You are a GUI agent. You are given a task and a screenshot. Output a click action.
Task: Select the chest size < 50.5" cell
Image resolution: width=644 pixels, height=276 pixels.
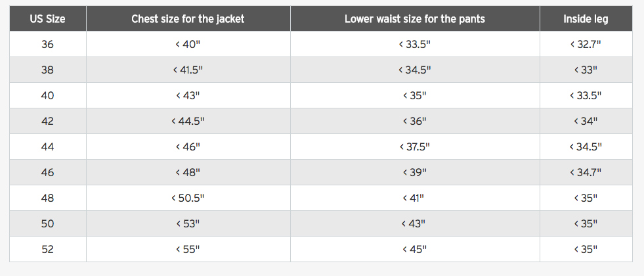click(188, 198)
